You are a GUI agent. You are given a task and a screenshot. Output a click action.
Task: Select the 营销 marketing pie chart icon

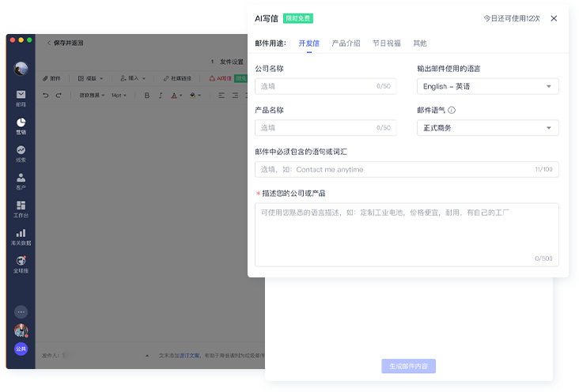[21, 122]
